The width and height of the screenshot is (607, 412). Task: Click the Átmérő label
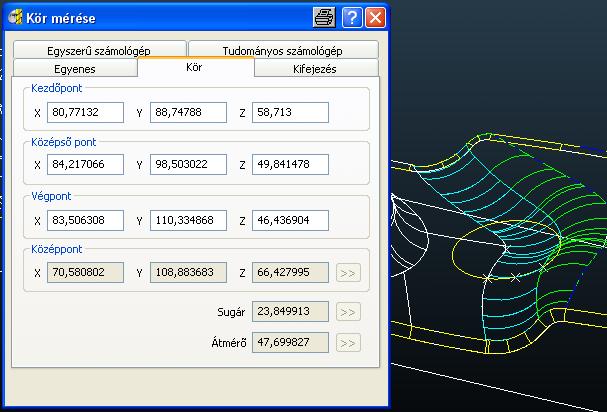pos(229,343)
